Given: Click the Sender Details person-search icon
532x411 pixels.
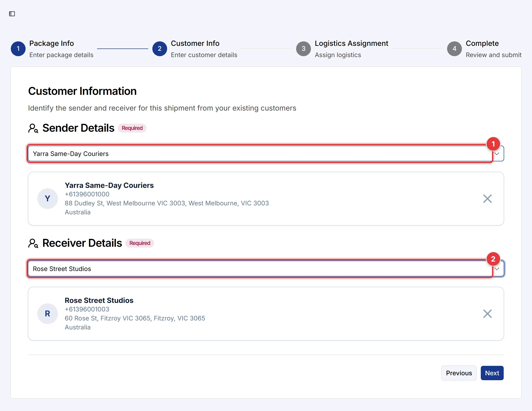Looking at the screenshot, I should pos(33,128).
